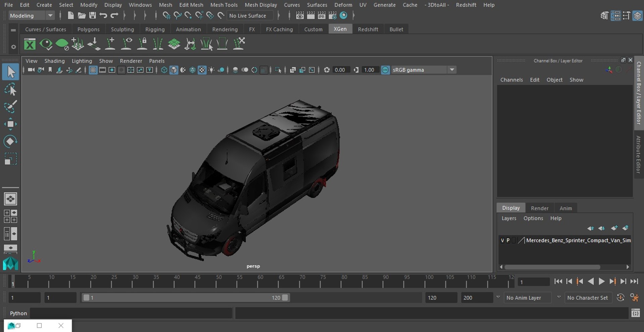This screenshot has height=332, width=644.
Task: Toggle the viewport grid display button
Action: [x=93, y=70]
